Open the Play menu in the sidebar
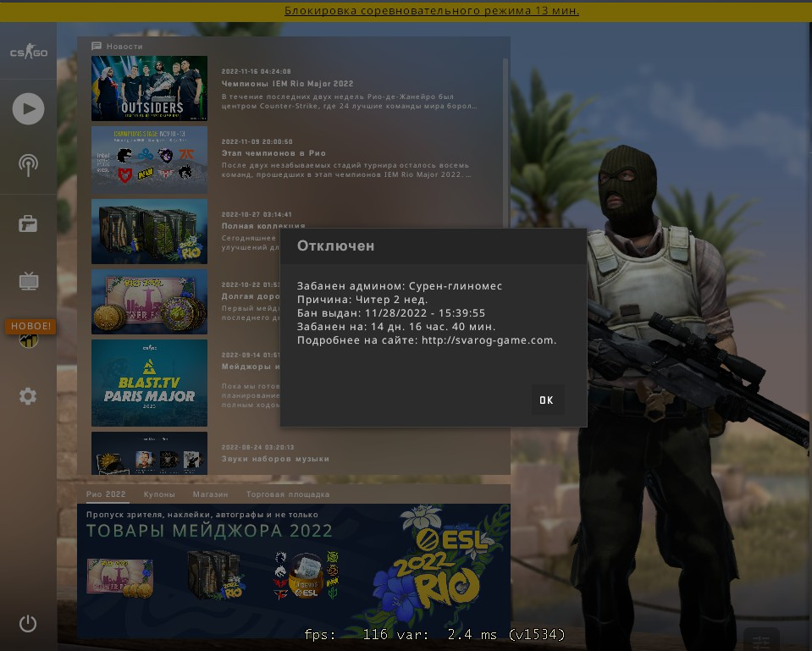The width and height of the screenshot is (812, 651). (28, 108)
